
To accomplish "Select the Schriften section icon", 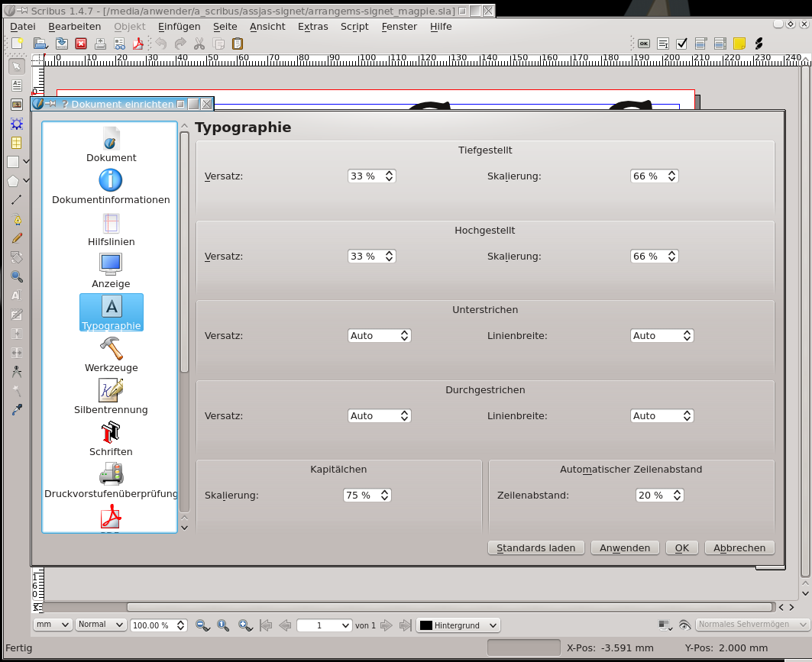I will [111, 433].
